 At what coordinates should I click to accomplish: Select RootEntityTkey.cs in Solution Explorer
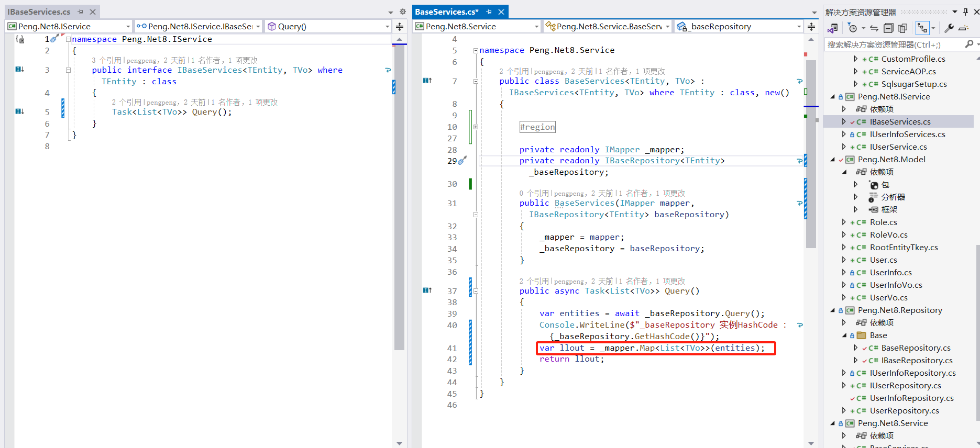pos(904,247)
